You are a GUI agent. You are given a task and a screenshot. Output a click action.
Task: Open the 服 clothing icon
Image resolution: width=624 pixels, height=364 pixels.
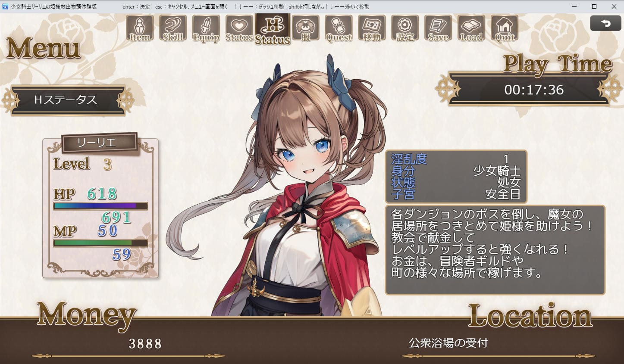click(x=306, y=28)
